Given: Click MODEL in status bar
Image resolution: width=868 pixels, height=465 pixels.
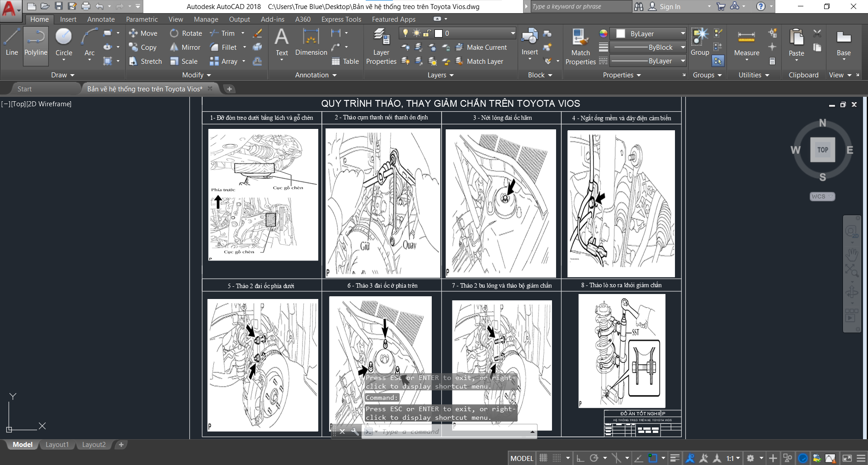Looking at the screenshot, I should [522, 458].
